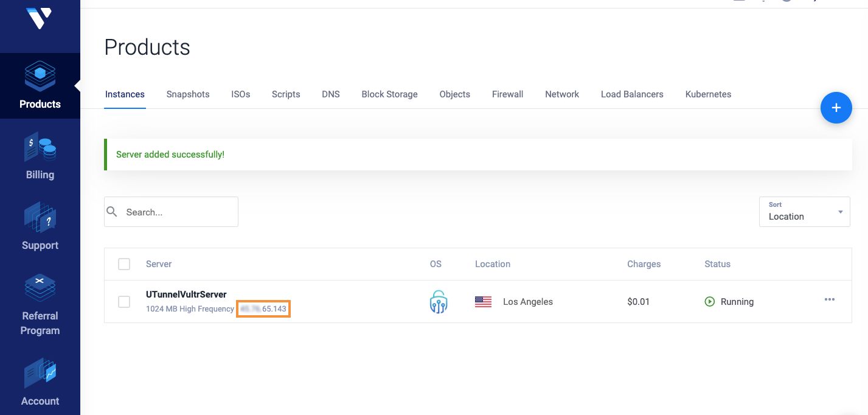Switch to the Instances tab
Image resolution: width=868 pixels, height=415 pixels.
[125, 94]
